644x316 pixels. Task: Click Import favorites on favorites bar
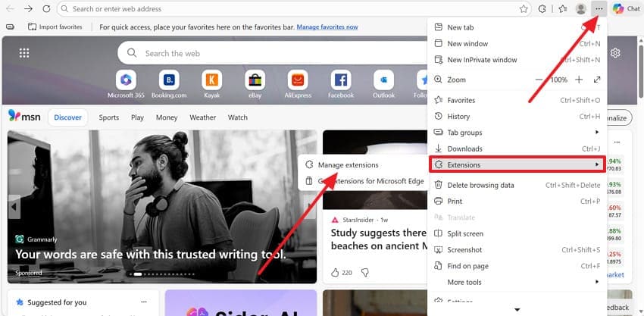(55, 27)
